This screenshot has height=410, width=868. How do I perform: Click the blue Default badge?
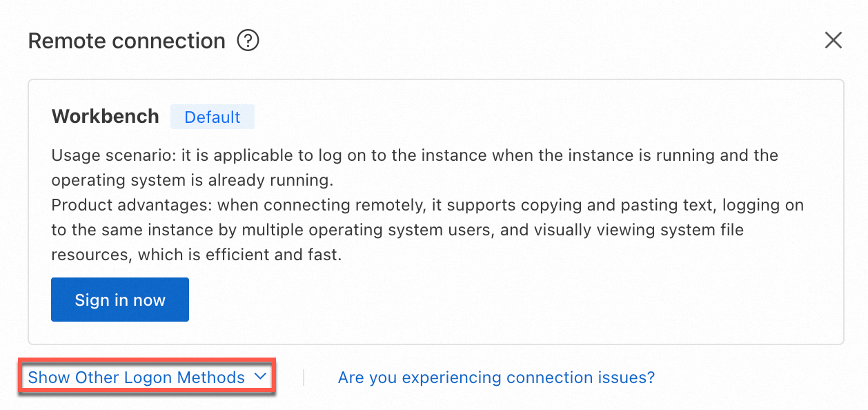(213, 117)
